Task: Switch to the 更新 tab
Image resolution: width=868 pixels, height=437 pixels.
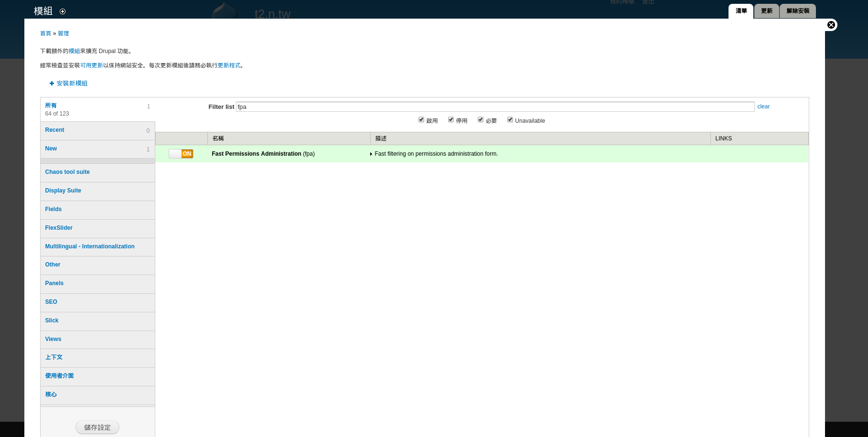Action: pyautogui.click(x=767, y=11)
